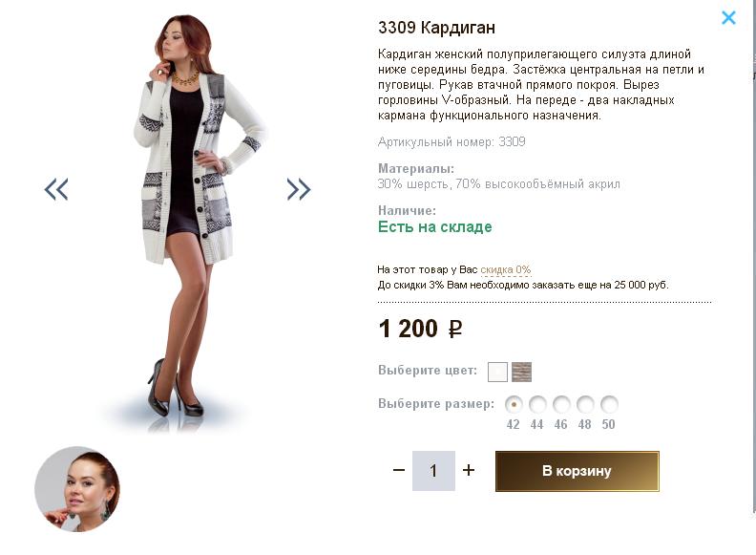The height and width of the screenshot is (555, 756).
Task: Select size 48 radio button
Action: pyautogui.click(x=585, y=404)
